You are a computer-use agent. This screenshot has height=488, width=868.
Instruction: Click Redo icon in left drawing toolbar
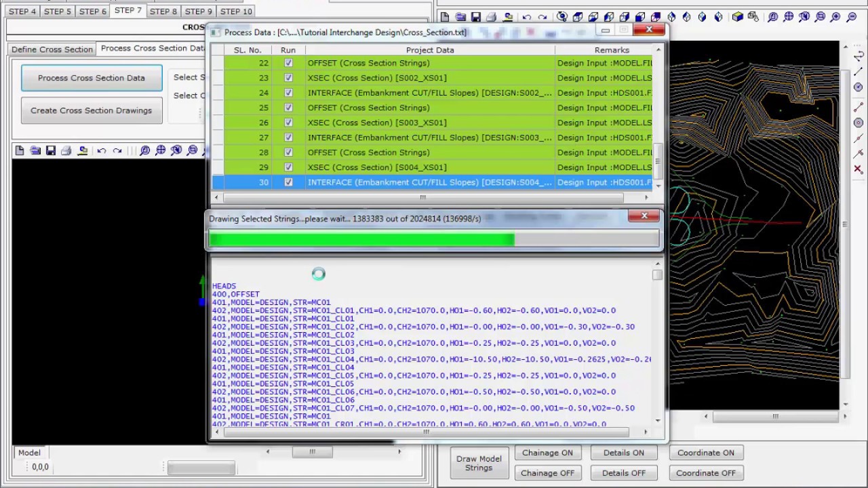[117, 150]
